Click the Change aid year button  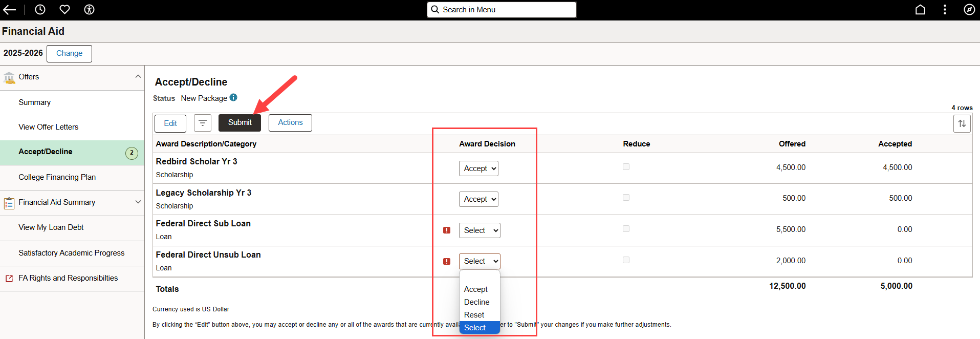[x=69, y=53]
